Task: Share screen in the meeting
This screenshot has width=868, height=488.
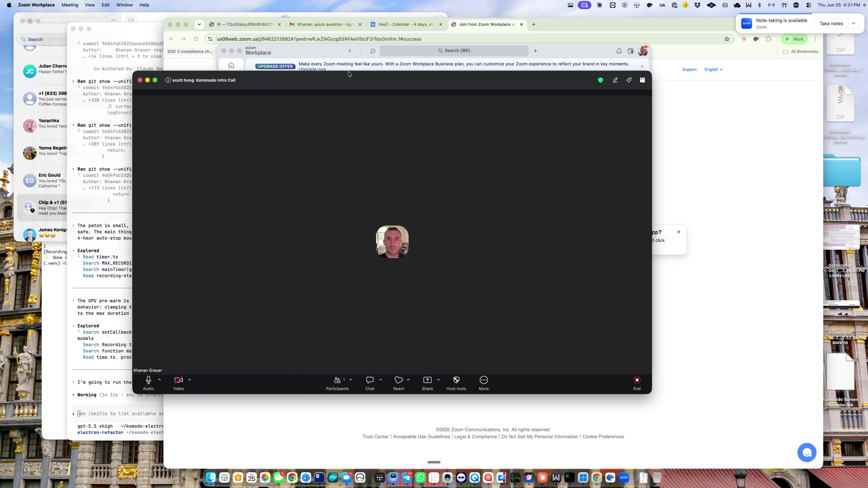Action: [x=427, y=383]
